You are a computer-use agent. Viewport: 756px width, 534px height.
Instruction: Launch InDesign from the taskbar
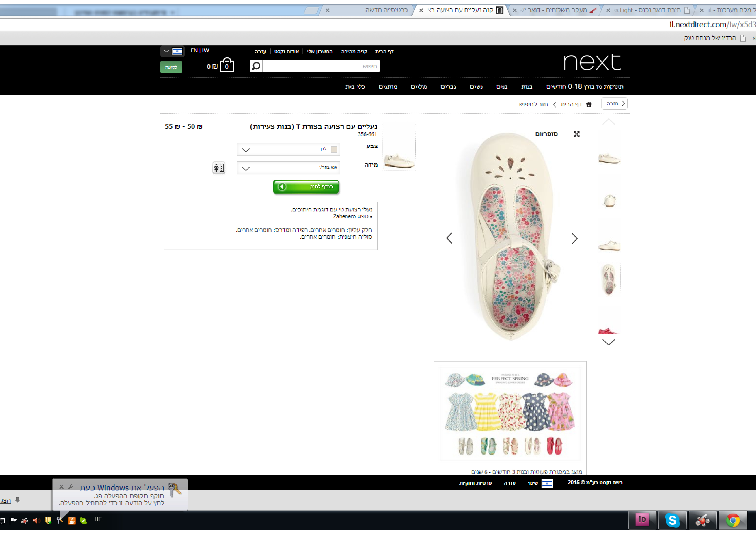point(642,520)
